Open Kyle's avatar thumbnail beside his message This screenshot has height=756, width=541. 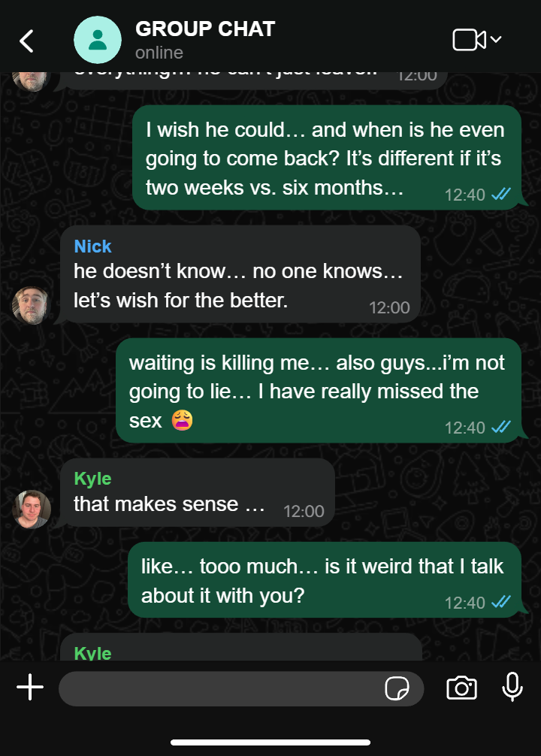(x=32, y=510)
